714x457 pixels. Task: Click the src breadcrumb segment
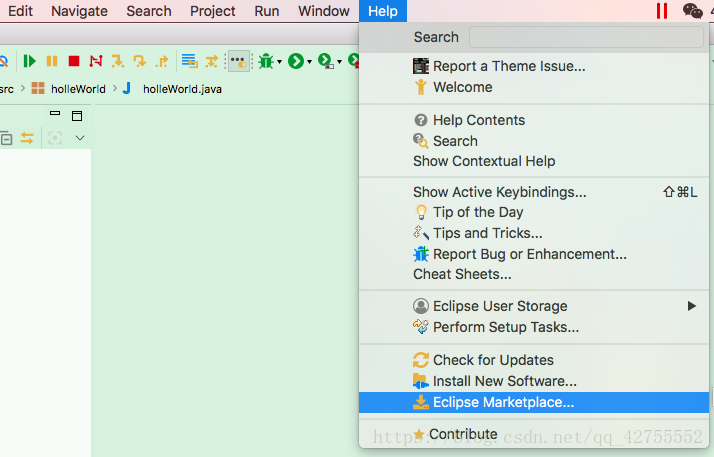pyautogui.click(x=6, y=89)
